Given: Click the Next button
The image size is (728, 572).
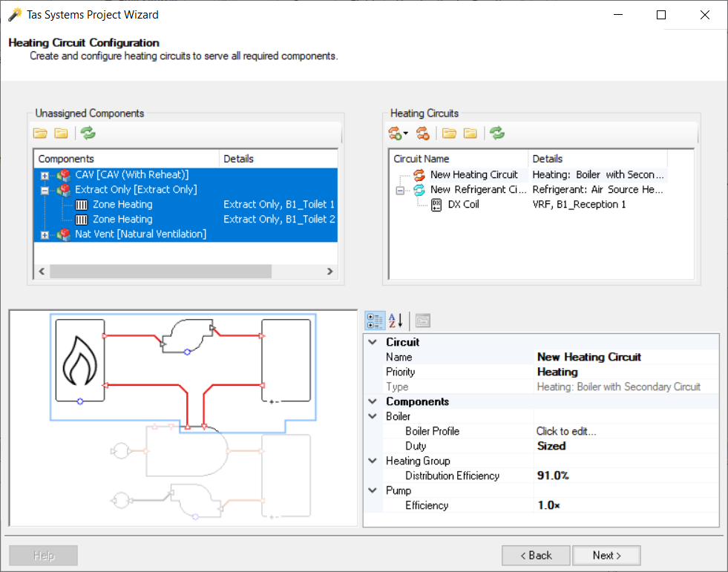Looking at the screenshot, I should tap(606, 555).
